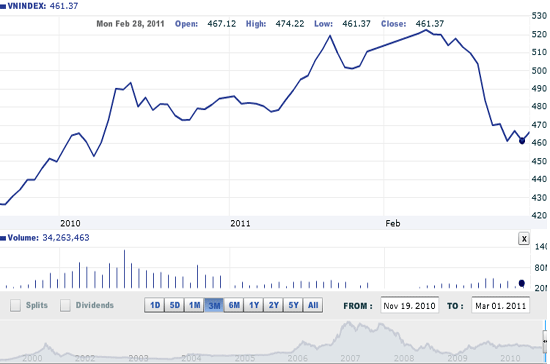550x364 pixels.
Task: Click the Feb x-axis label
Action: click(393, 223)
